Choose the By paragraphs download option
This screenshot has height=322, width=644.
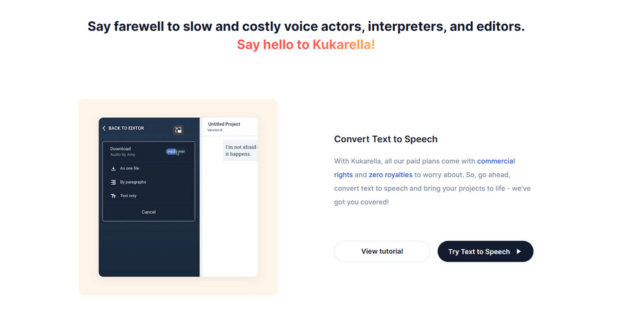[133, 182]
